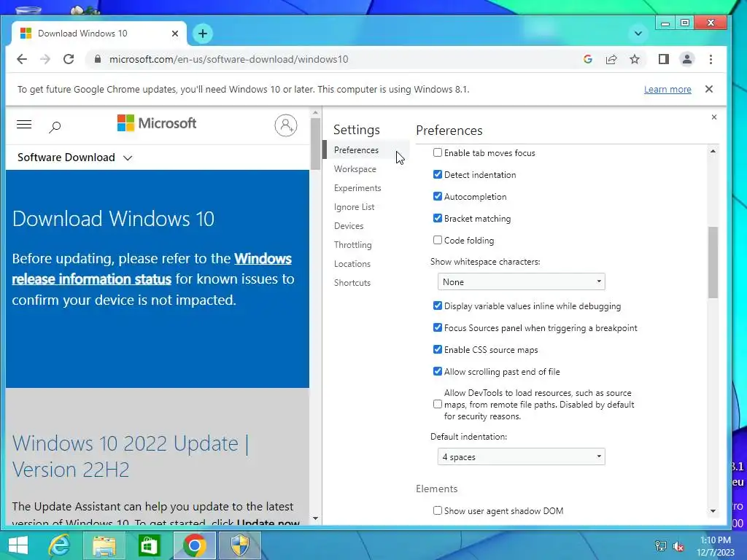Open the Windows Store taskbar icon
Image resolution: width=747 pixels, height=560 pixels.
pyautogui.click(x=149, y=545)
